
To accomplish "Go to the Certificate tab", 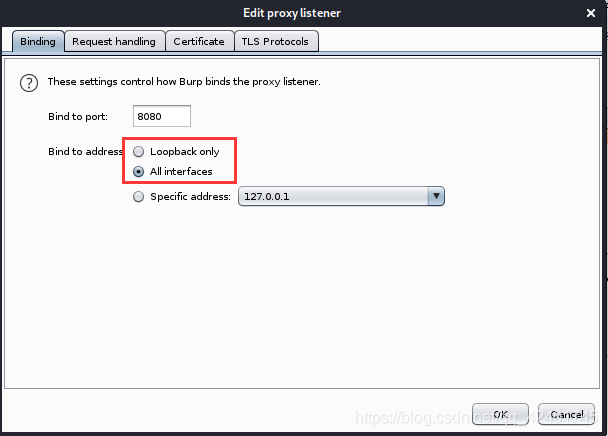I will [199, 41].
